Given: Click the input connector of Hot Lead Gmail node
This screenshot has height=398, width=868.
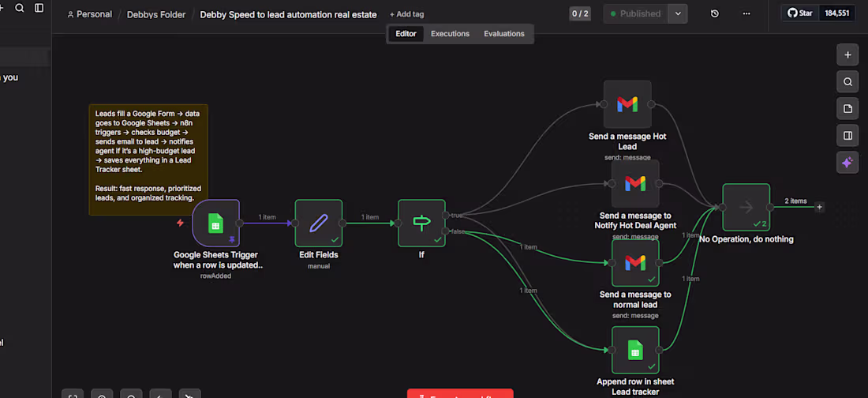Looking at the screenshot, I should 604,104.
